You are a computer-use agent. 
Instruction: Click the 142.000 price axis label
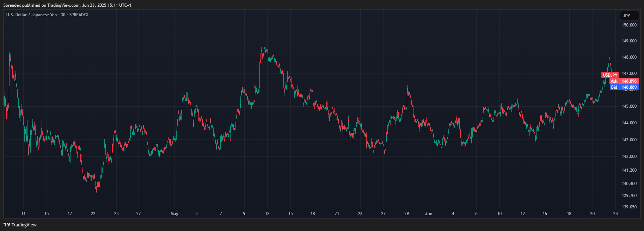pyautogui.click(x=629, y=156)
